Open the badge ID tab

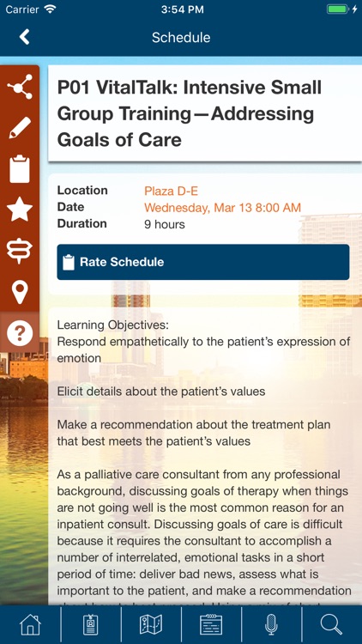(91, 625)
